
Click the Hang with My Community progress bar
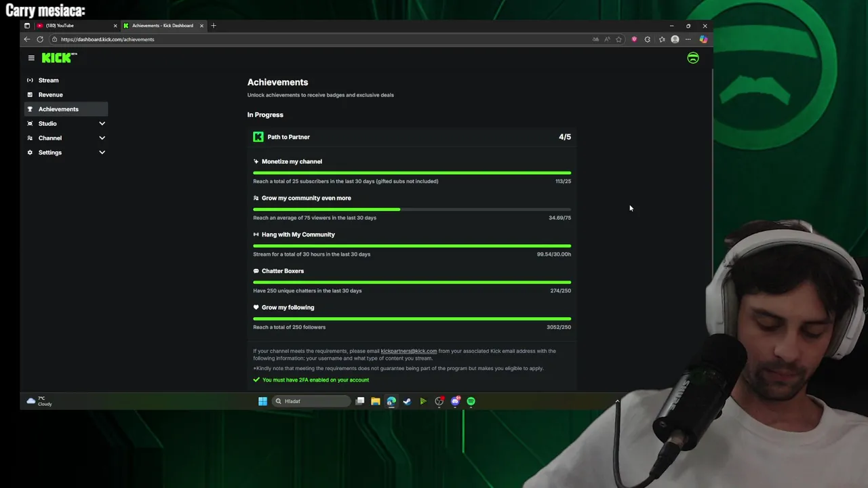412,246
